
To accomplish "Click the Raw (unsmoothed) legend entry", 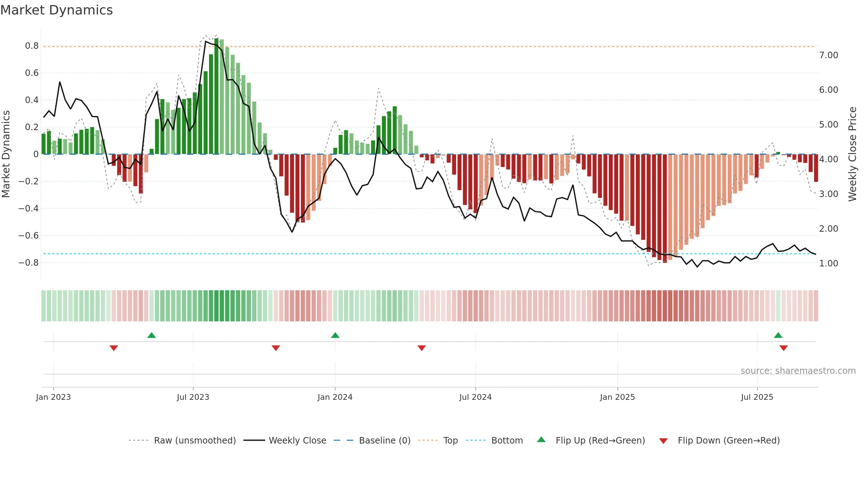I will [182, 440].
